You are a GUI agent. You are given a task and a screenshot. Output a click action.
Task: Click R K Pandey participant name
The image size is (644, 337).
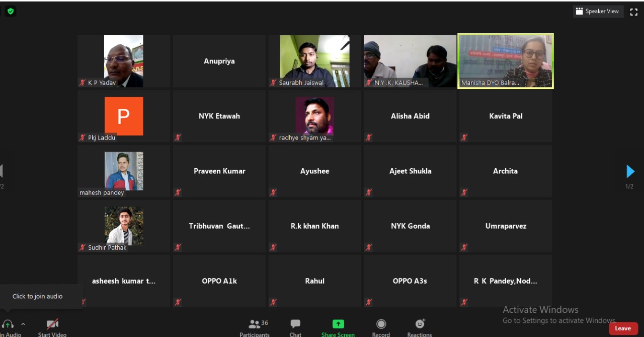click(x=506, y=281)
